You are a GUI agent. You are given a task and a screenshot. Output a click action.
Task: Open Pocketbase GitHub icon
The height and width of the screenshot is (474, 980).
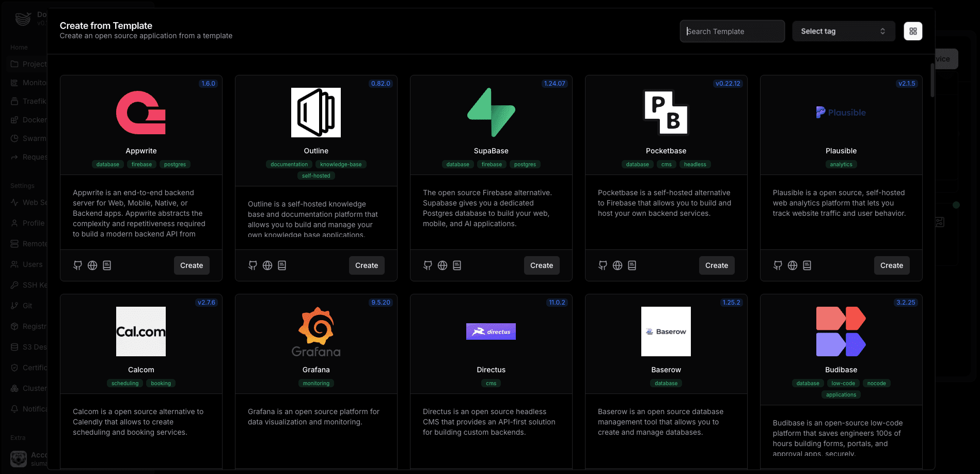603,265
